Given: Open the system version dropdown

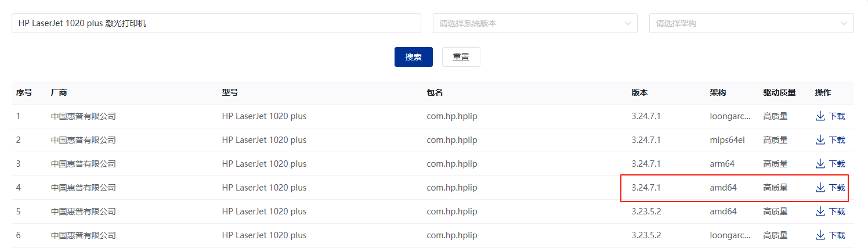Looking at the screenshot, I should [x=535, y=23].
